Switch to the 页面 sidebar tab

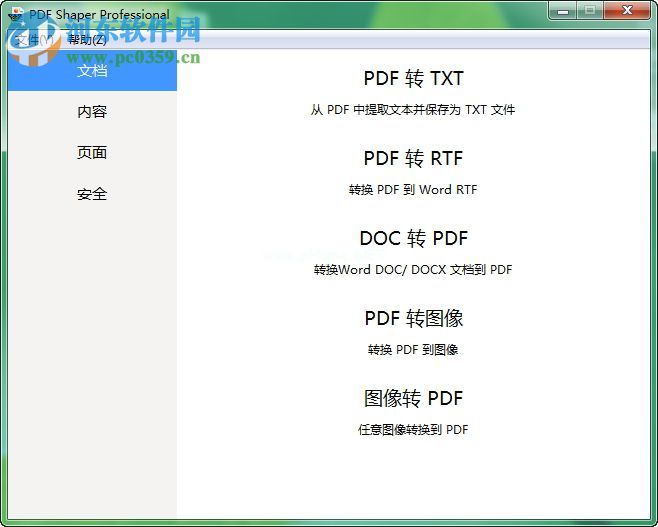[92, 153]
